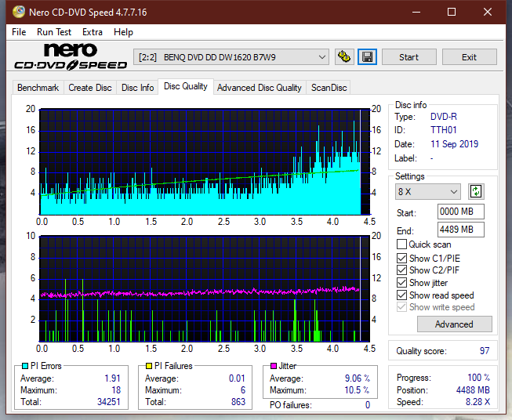Minimize the Nero CD-DVD Speed window

coord(416,12)
